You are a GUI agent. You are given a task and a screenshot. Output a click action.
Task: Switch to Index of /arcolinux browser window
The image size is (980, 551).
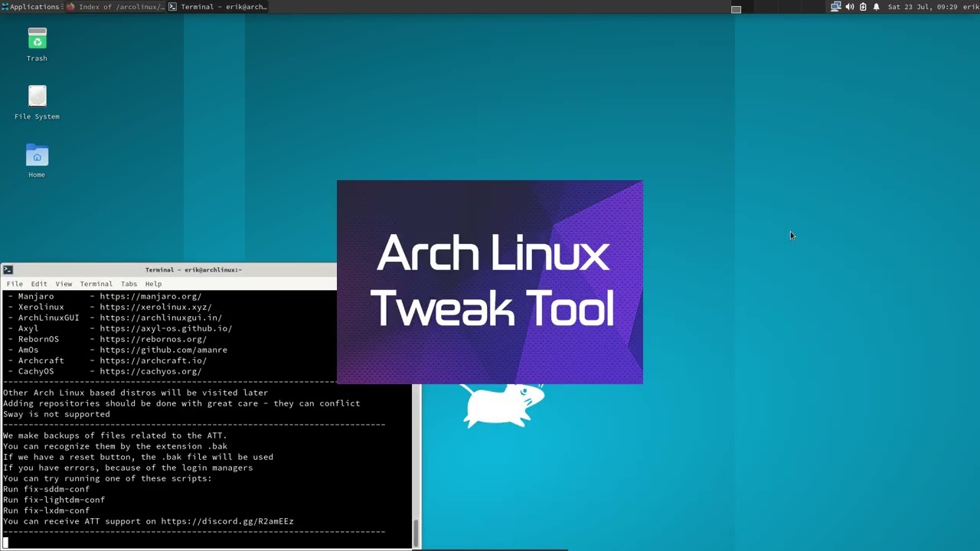pos(115,7)
